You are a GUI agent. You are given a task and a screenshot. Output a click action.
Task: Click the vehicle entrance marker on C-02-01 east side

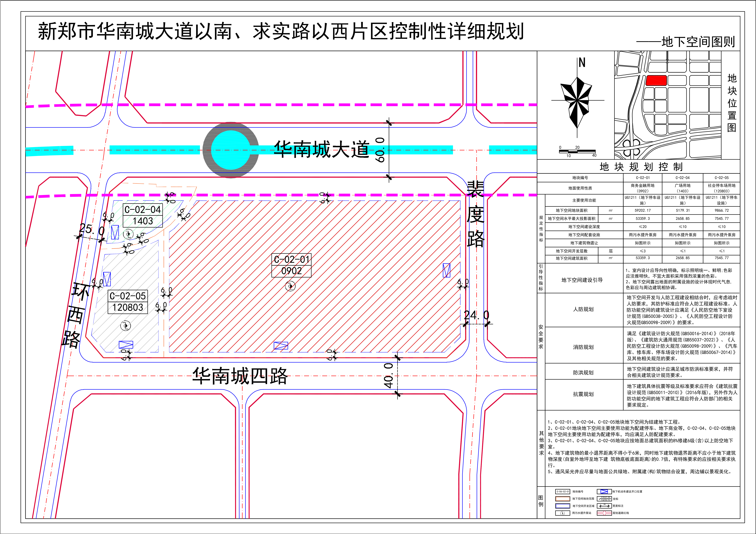[447, 270]
